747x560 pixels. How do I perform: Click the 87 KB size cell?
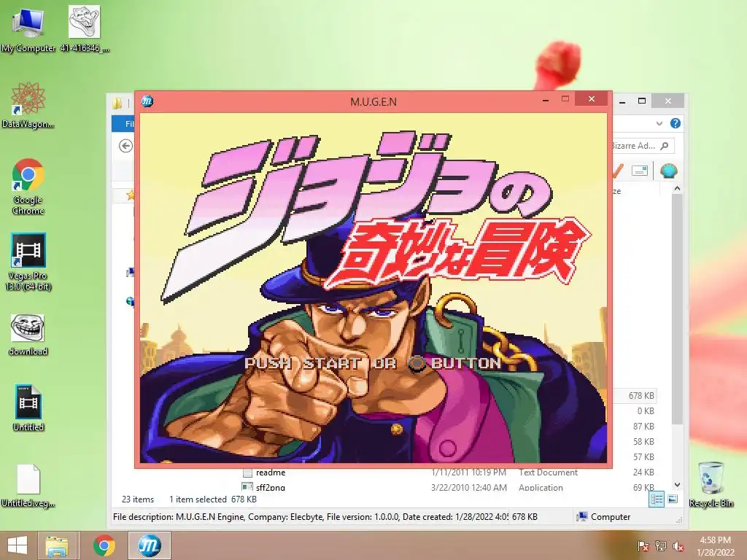click(643, 426)
